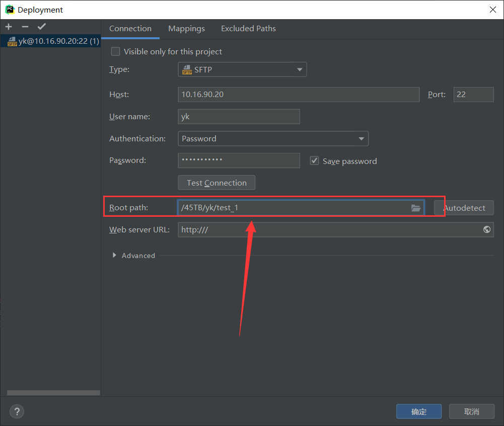This screenshot has width=504, height=426.
Task: Open help via the question mark icon
Action: [x=17, y=411]
